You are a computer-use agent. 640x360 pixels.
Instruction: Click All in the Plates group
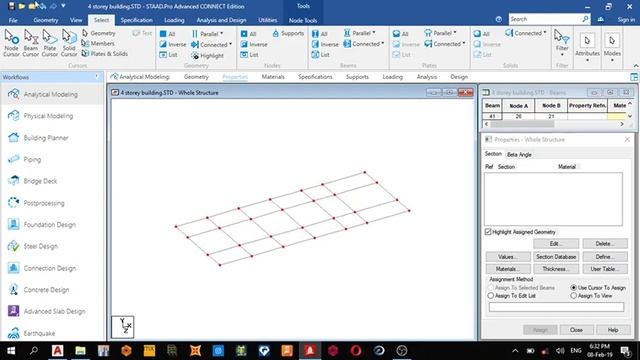point(400,34)
